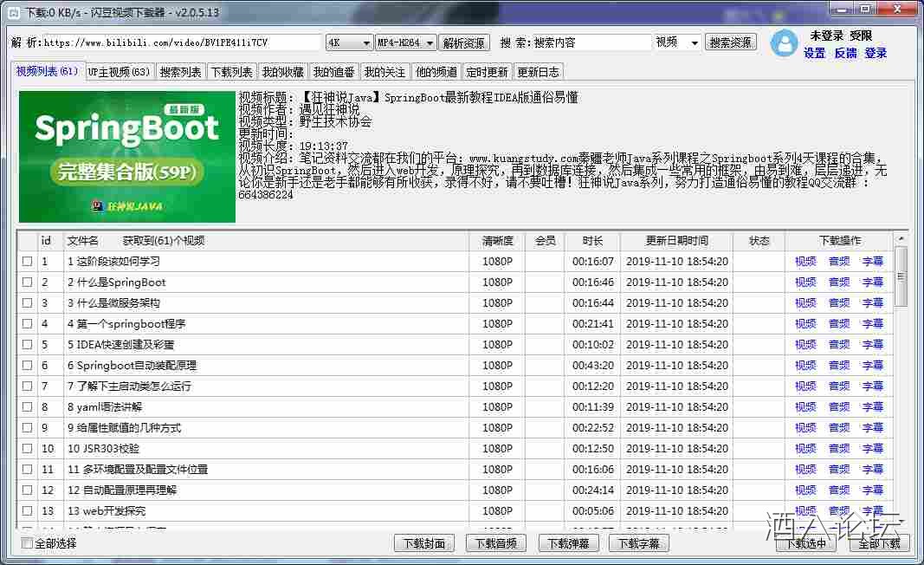This screenshot has height=565, width=924.
Task: Tick the checkbox for video row 1
Action: [x=27, y=261]
